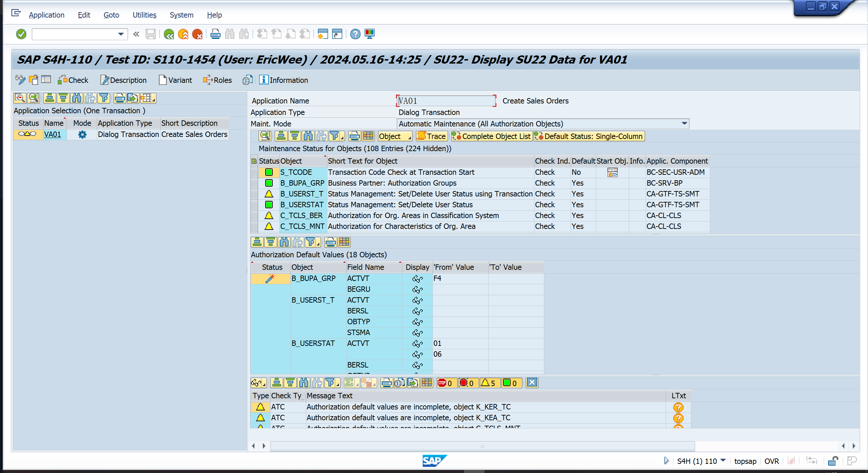Click the green checkmark Enter icon
868x473 pixels.
click(21, 34)
